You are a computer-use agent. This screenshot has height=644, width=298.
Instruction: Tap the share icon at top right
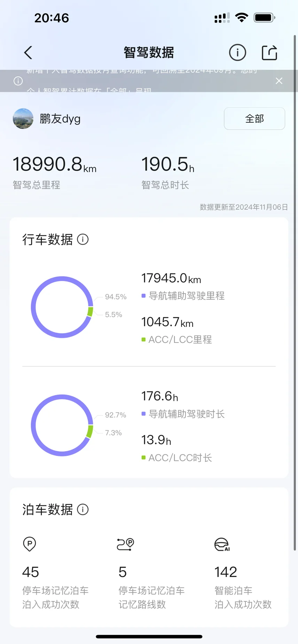(269, 53)
